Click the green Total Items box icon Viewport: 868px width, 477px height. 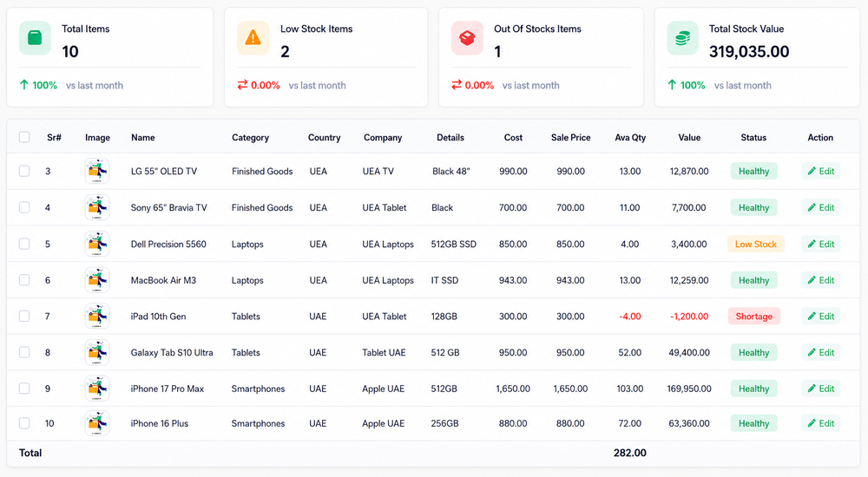coord(35,37)
